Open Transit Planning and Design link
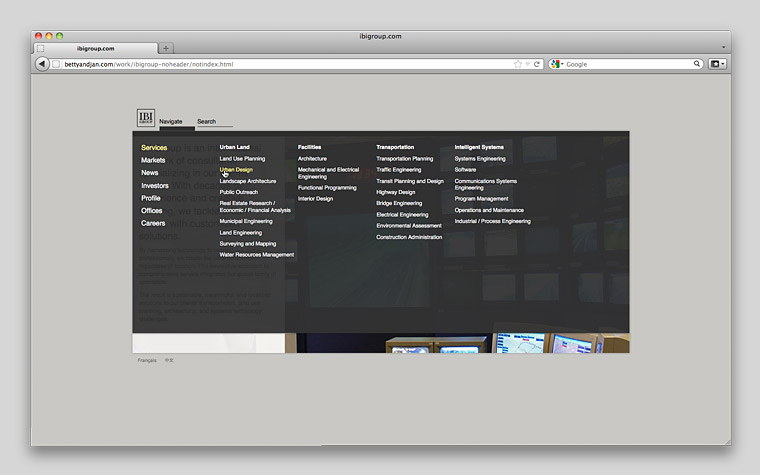 409,181
